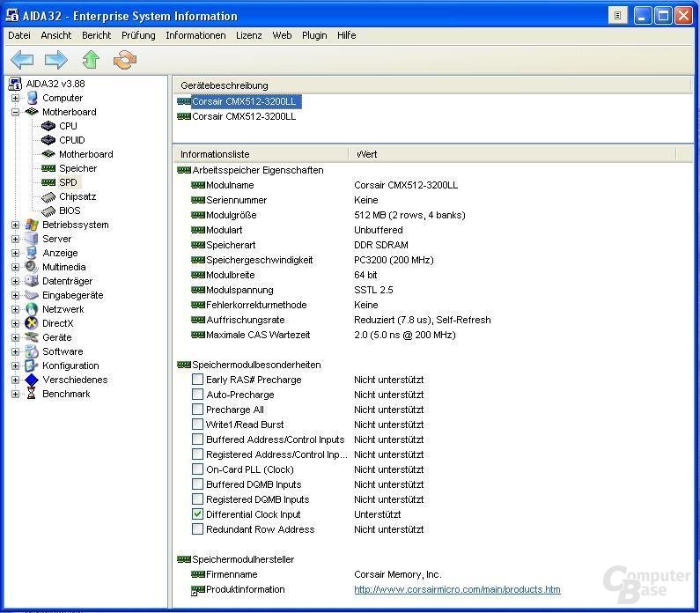Viewport: 700px width, 613px height.
Task: Click the Konfiguration icon in tree
Action: 32,366
